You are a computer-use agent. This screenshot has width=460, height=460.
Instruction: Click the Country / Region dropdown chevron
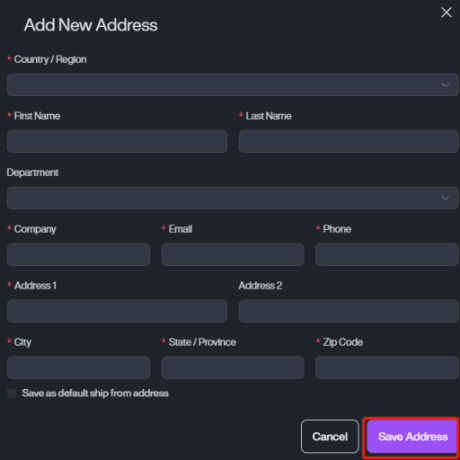pyautogui.click(x=445, y=85)
